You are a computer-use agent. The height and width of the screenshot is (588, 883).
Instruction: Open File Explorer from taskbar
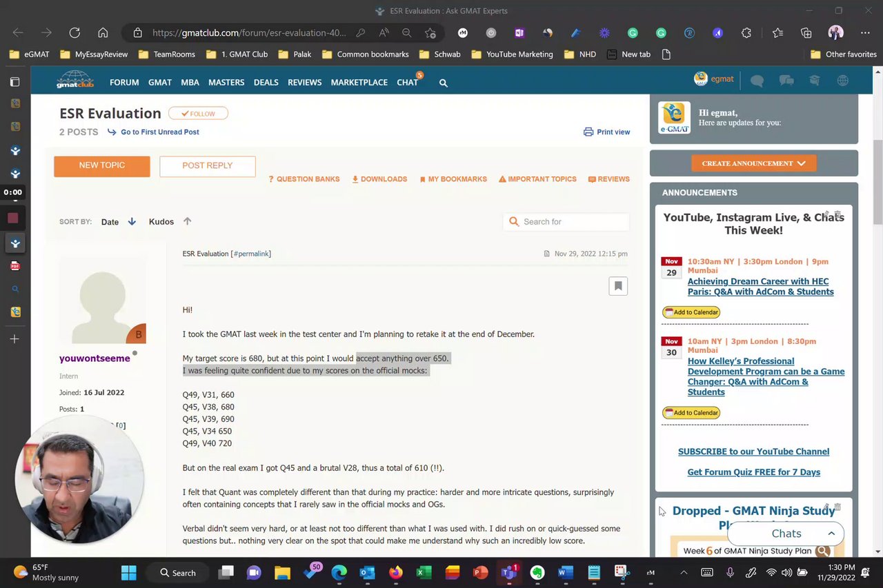[282, 573]
